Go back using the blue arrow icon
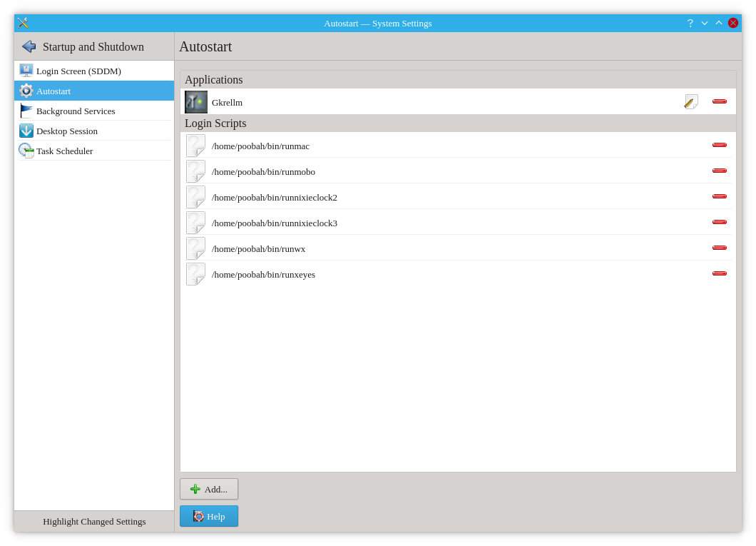Screen dimensions: 756x546 pyautogui.click(x=29, y=46)
